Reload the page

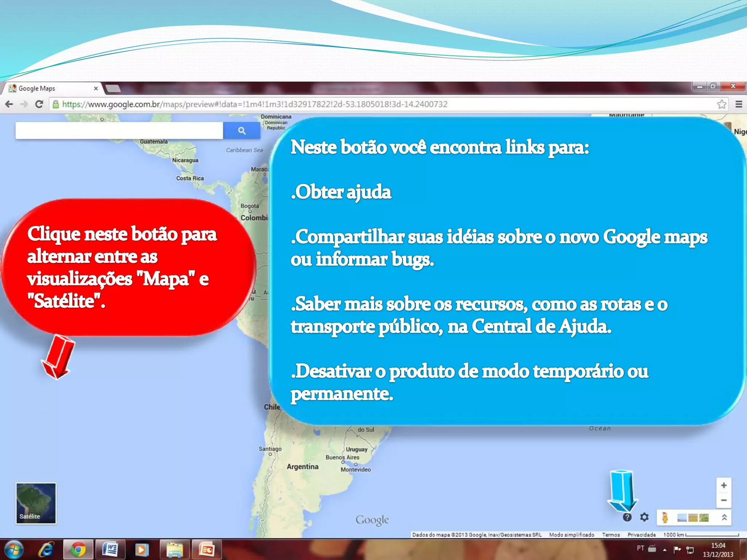(39, 104)
